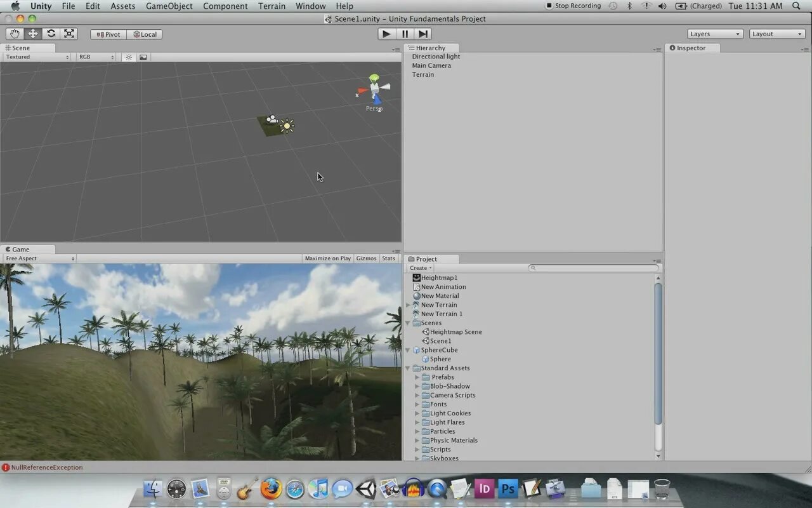This screenshot has width=812, height=508.
Task: Select the directional light sun gizmo
Action: click(287, 126)
